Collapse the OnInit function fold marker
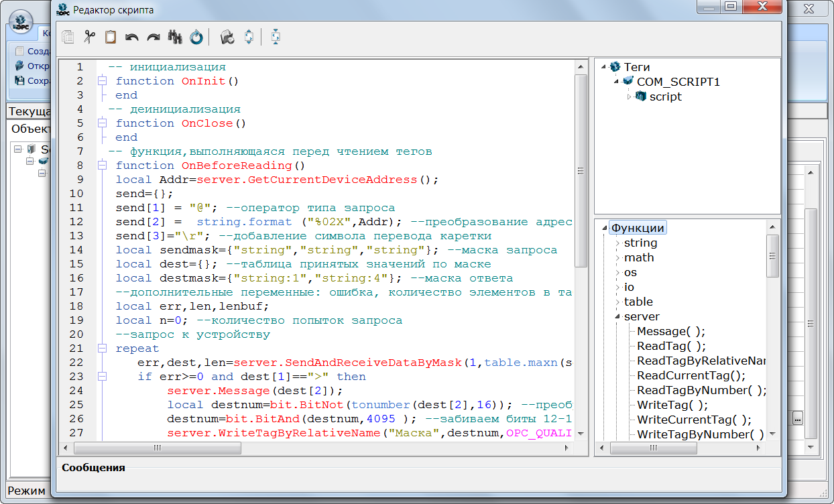Viewport: 834px width, 504px height. click(102, 81)
